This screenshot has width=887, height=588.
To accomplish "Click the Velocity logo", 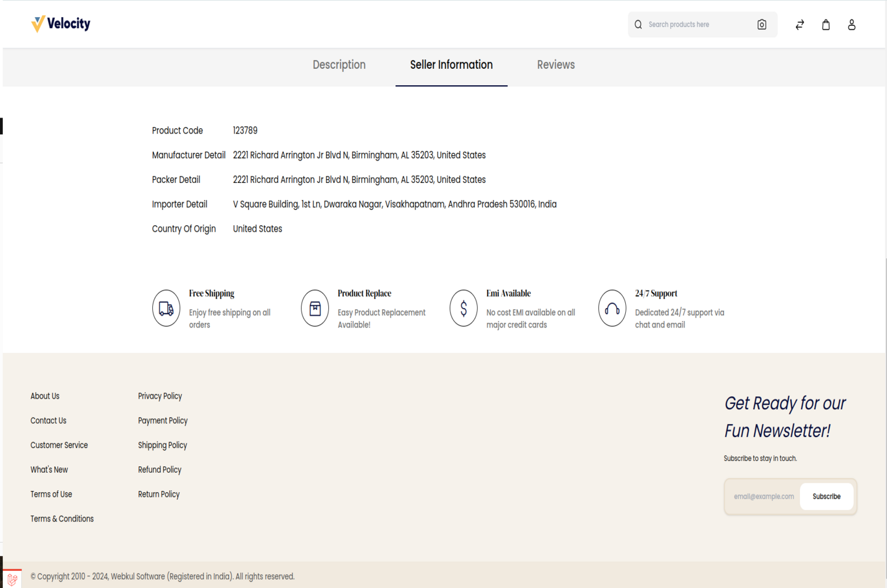I will tap(61, 24).
